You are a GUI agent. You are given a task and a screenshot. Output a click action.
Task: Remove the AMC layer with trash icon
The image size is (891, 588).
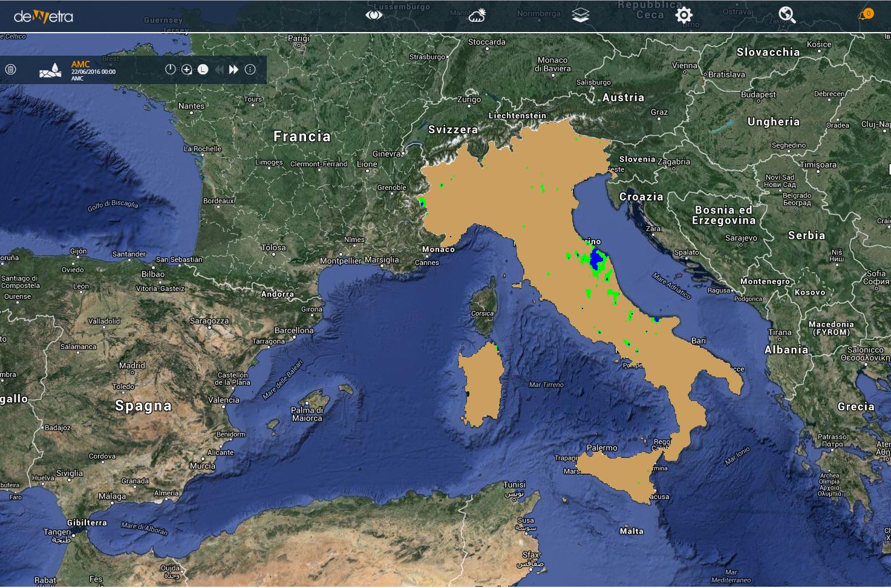pos(10,70)
